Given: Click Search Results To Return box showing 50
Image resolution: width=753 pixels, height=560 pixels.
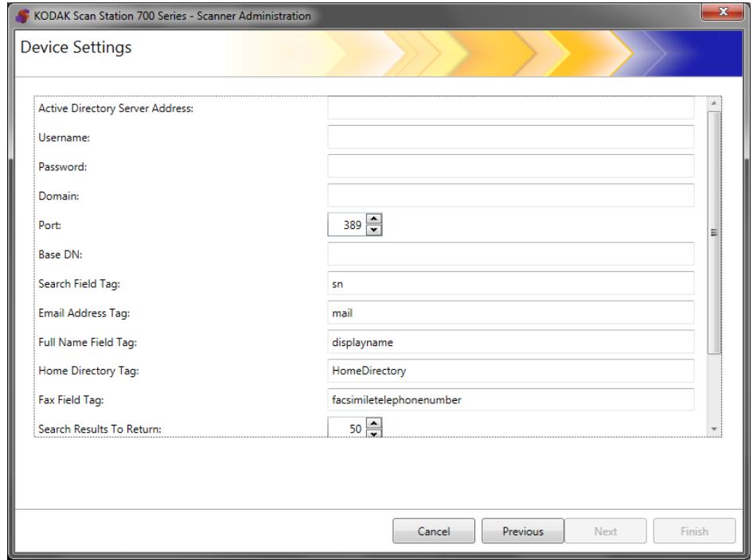Looking at the screenshot, I should click(x=347, y=428).
